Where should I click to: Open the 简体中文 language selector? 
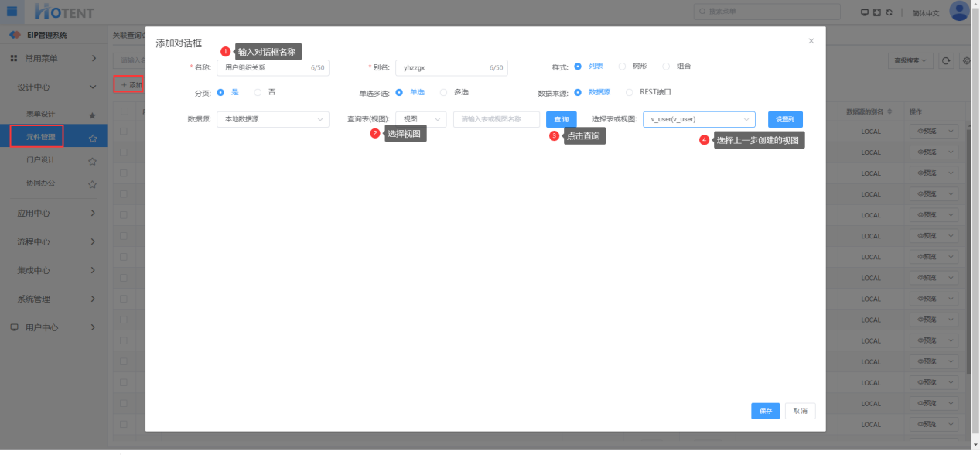[925, 12]
